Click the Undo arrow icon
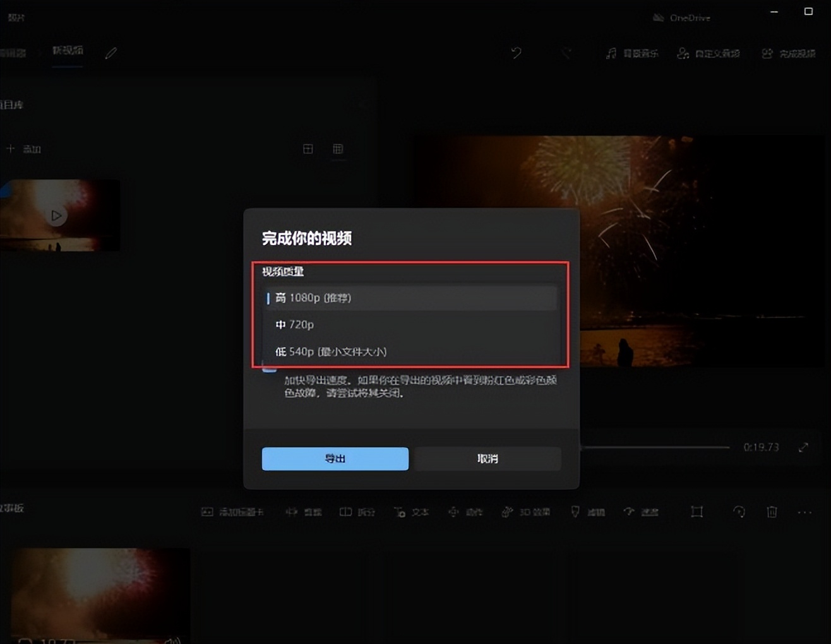Screen dimensions: 831x644 tap(516, 54)
